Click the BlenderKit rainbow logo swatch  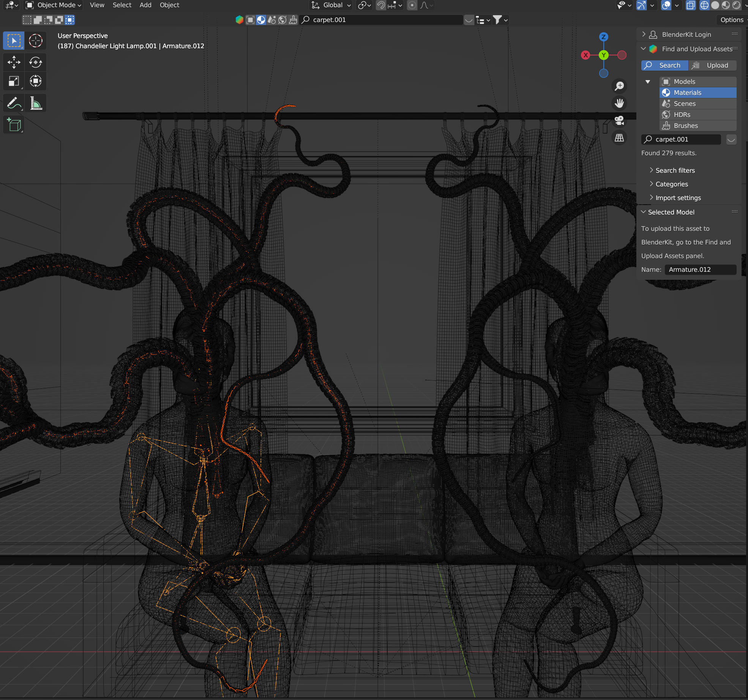pos(652,49)
